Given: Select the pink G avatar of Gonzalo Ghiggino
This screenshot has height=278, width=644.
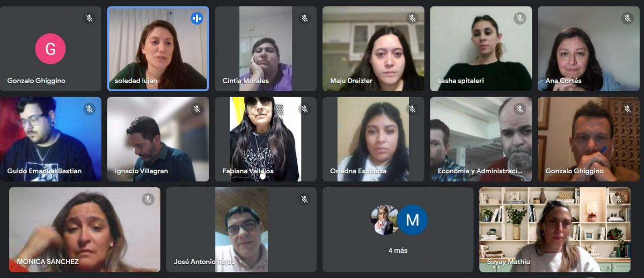Looking at the screenshot, I should click(50, 49).
